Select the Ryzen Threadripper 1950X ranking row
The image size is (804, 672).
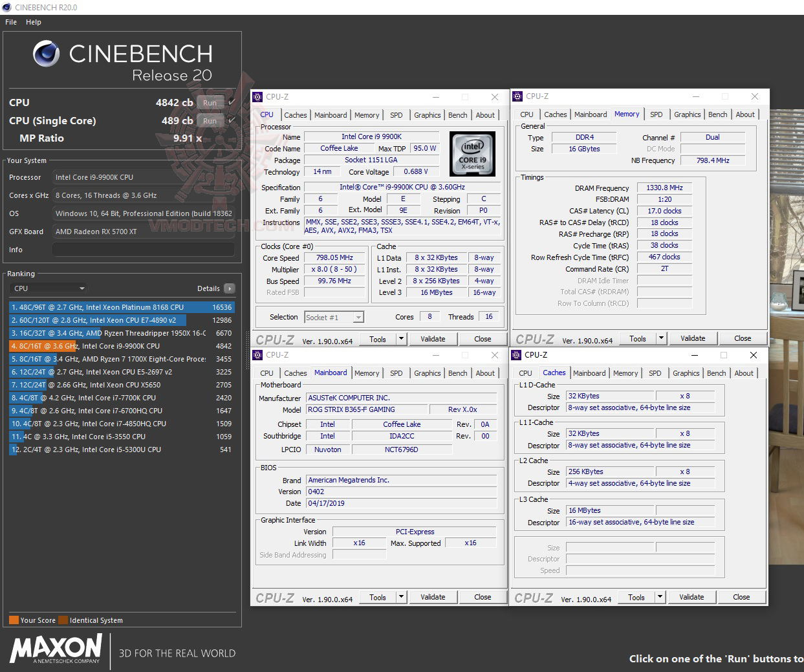pyautogui.click(x=122, y=333)
